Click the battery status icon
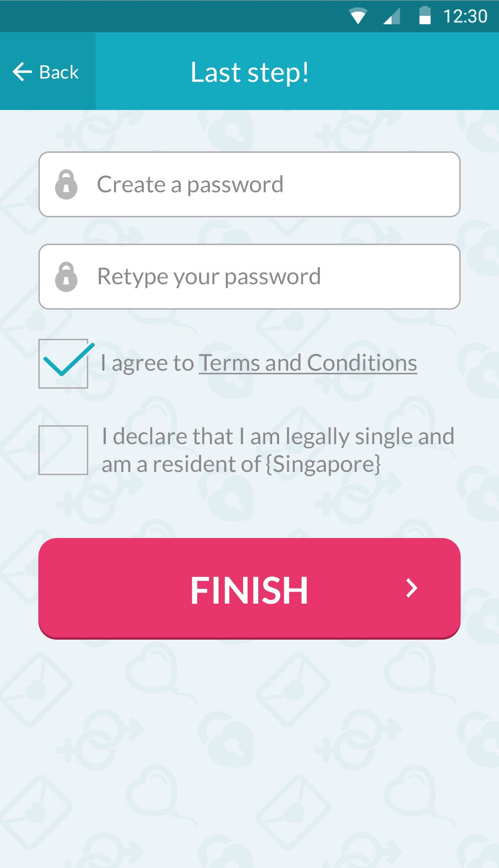 point(425,16)
